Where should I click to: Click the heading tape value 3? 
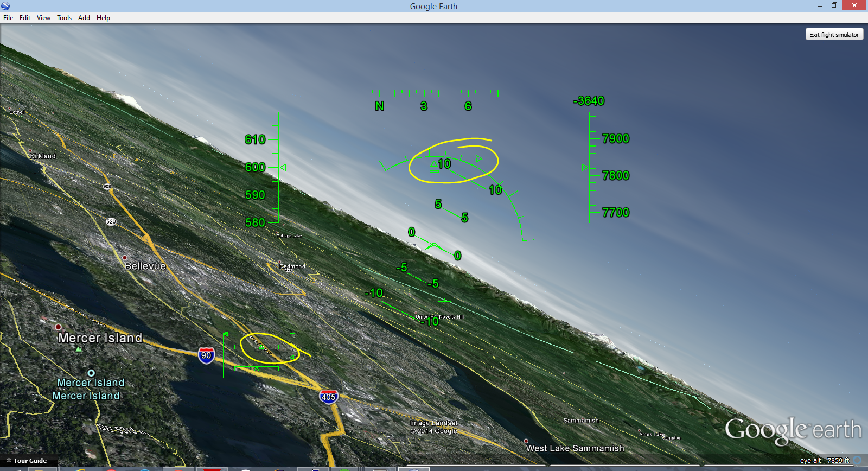point(424,106)
